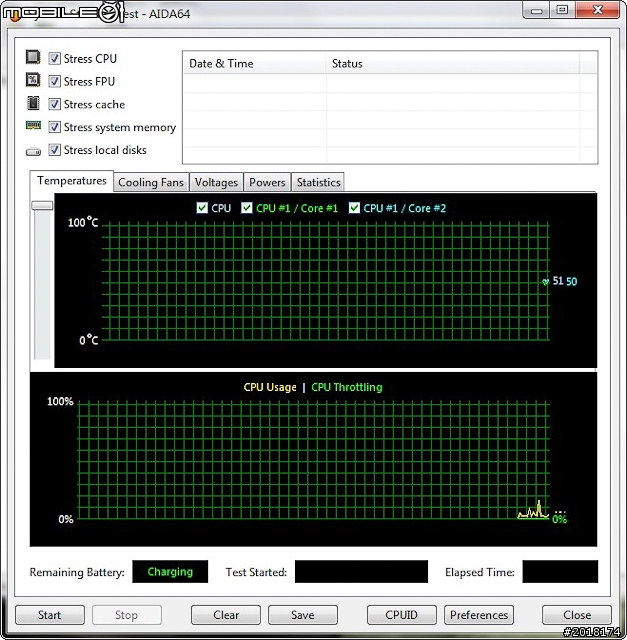This screenshot has height=640, width=627.
Task: Click the Stop button
Action: (127, 615)
